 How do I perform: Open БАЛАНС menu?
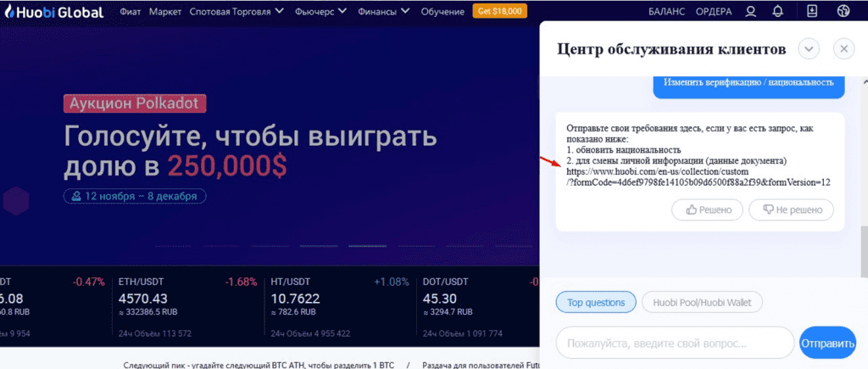click(666, 11)
